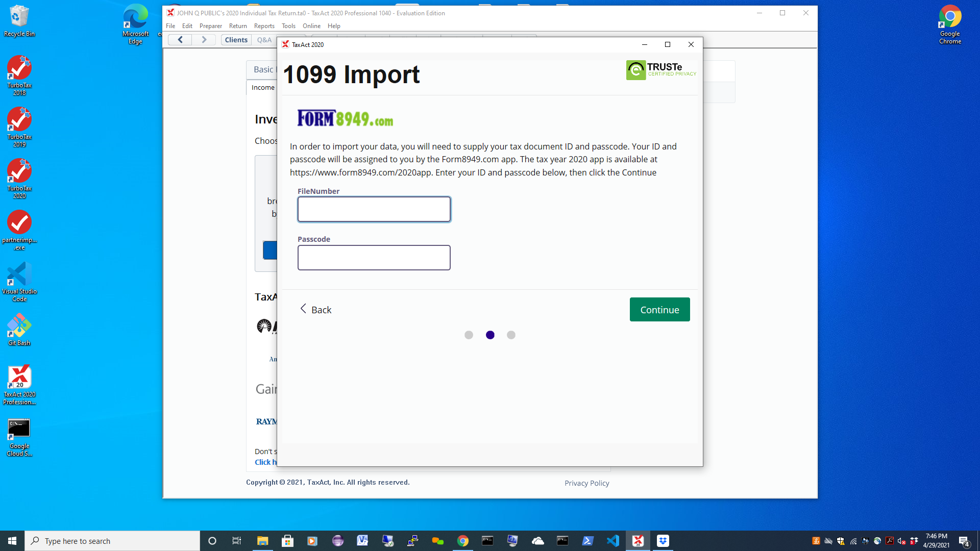Viewport: 980px width, 551px height.
Task: Open the Eclipse icon in the taskbar
Action: point(337,541)
